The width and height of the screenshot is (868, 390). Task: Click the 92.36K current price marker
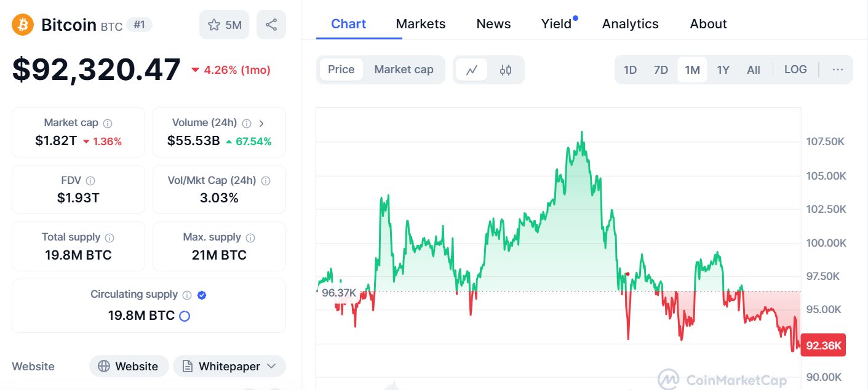click(824, 345)
